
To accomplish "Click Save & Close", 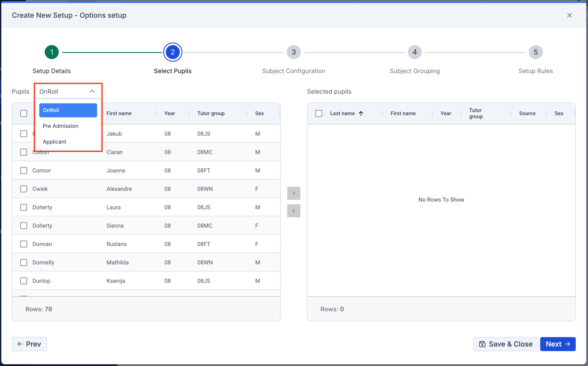I will coord(506,344).
